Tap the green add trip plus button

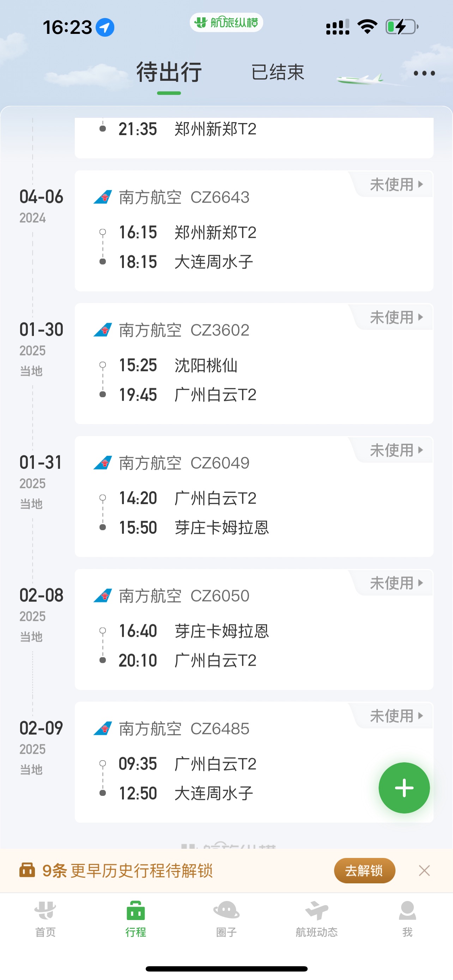(404, 787)
